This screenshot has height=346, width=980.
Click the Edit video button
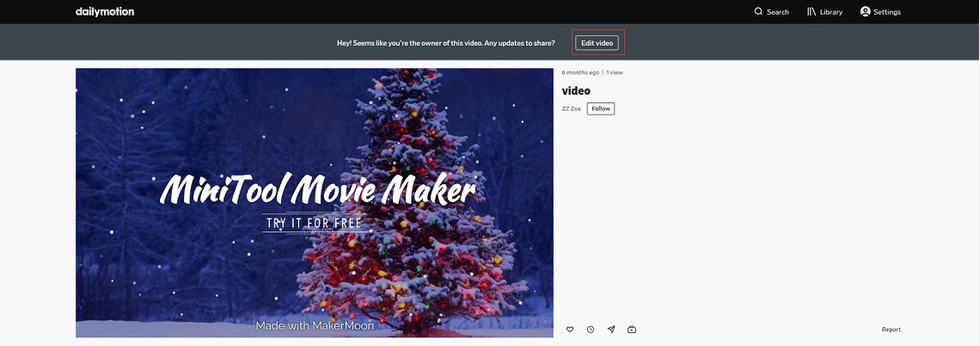click(x=597, y=43)
